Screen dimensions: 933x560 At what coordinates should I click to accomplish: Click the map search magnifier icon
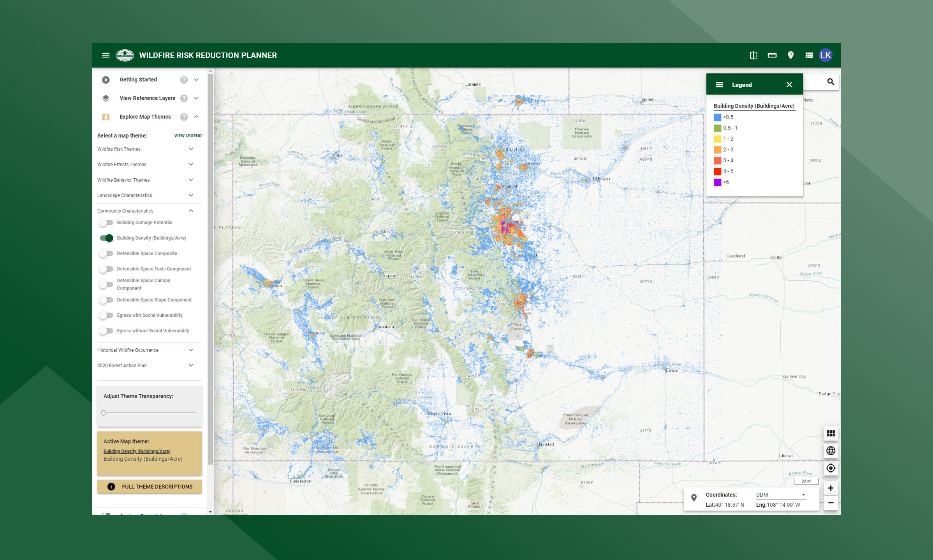831,82
